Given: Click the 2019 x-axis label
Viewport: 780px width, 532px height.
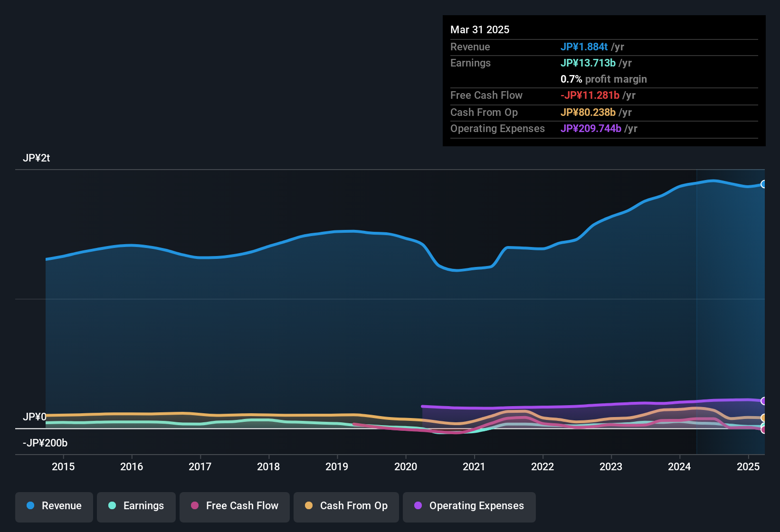Looking at the screenshot, I should tap(337, 466).
